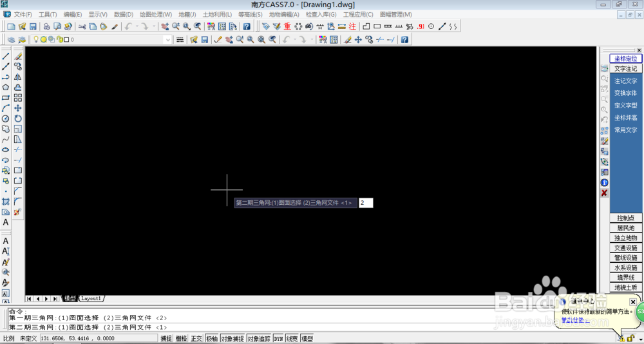Screen dimensions: 644x344
Task: Toggle the 对象追踪 object tracking
Action: [259, 339]
